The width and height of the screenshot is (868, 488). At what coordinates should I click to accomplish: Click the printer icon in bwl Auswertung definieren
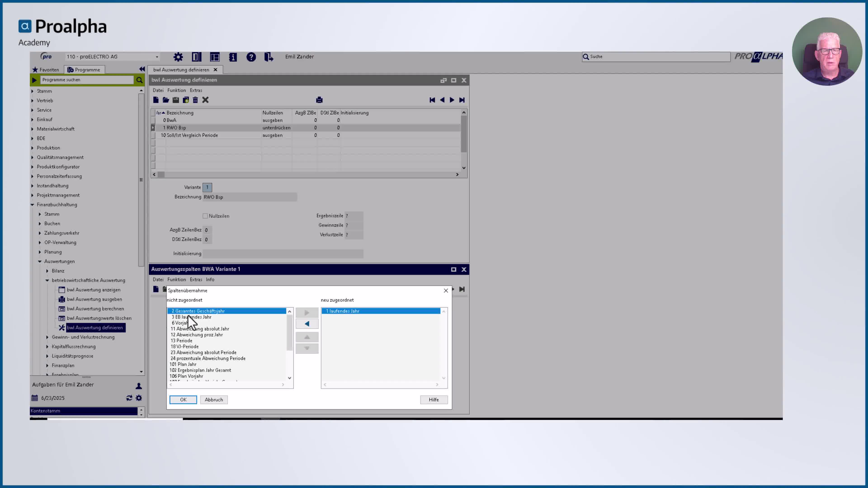(319, 100)
